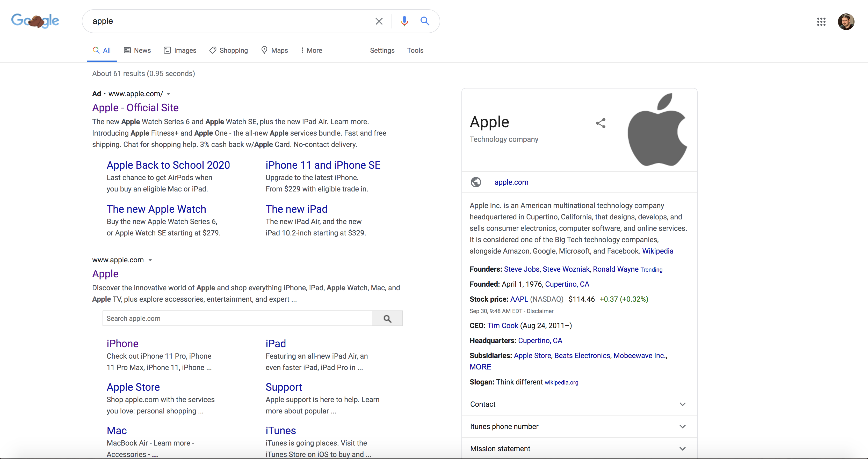868x459 pixels.
Task: Click the Google doodle logo
Action: (x=35, y=21)
